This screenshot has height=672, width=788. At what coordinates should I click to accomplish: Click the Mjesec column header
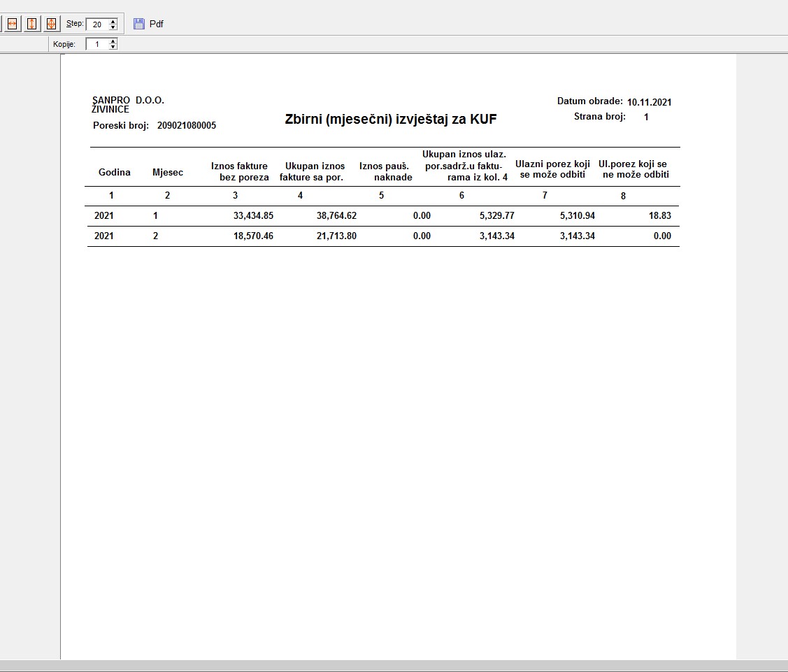pos(168,172)
